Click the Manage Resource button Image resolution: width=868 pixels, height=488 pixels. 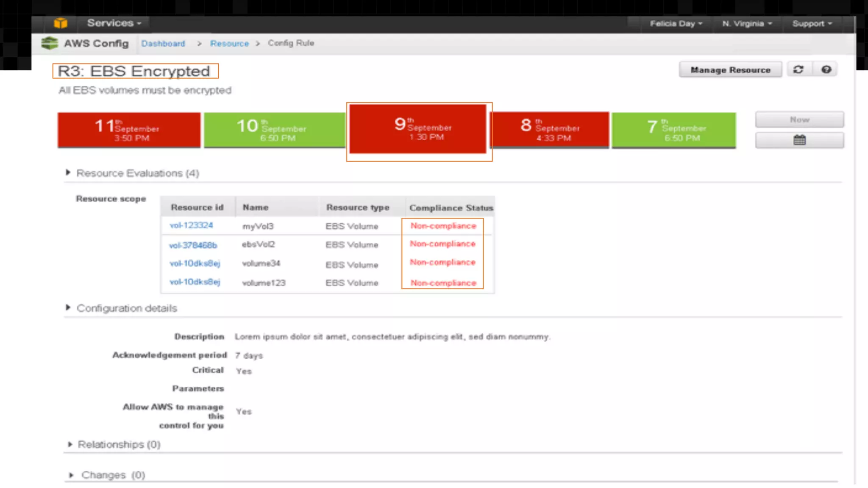(730, 70)
